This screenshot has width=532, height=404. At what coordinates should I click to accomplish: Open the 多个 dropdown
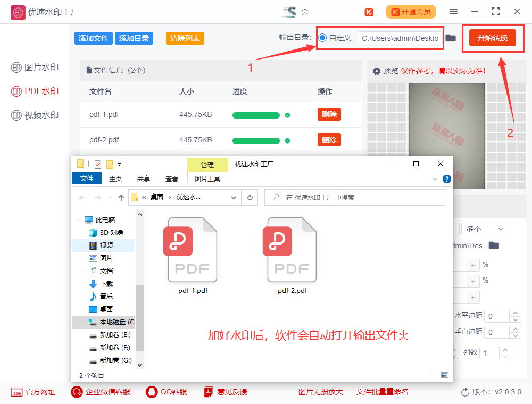[x=485, y=229]
